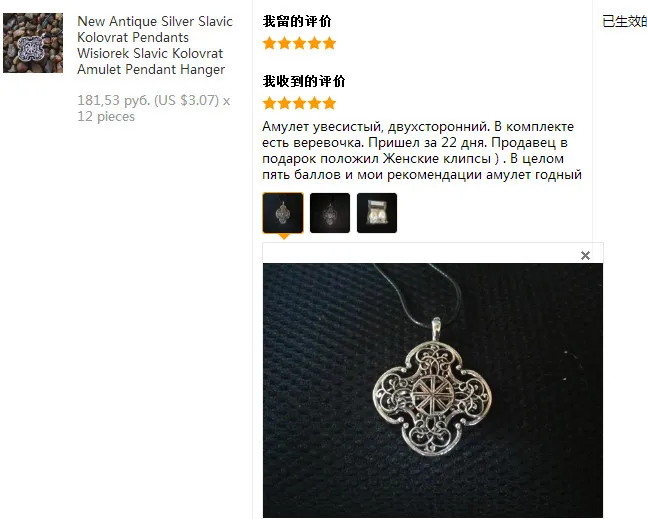Click the price 181,53 руб. text
Viewport: 647px width, 519px height.
114,100
